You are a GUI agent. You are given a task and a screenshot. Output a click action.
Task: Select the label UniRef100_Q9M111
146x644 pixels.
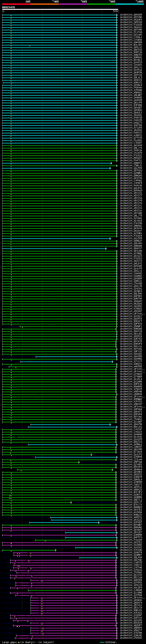click(131, 281)
